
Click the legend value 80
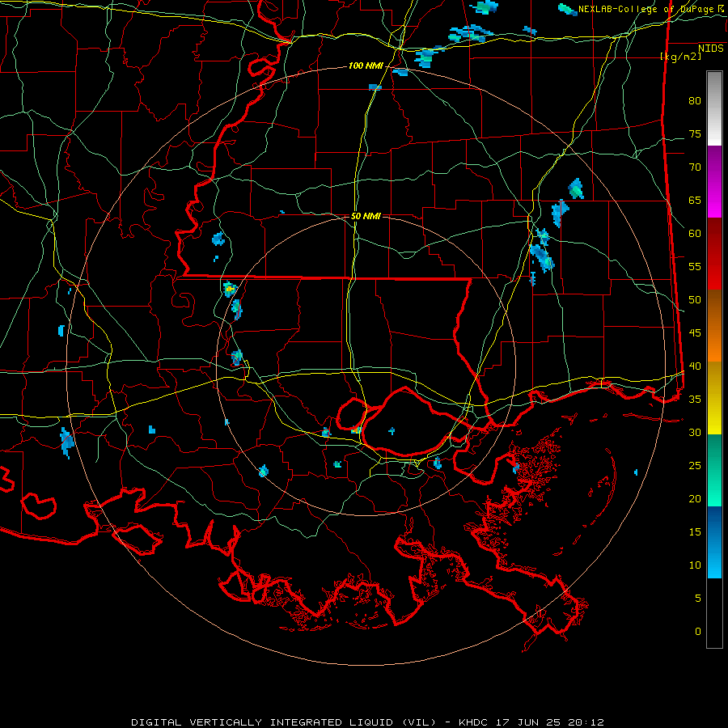pos(695,101)
